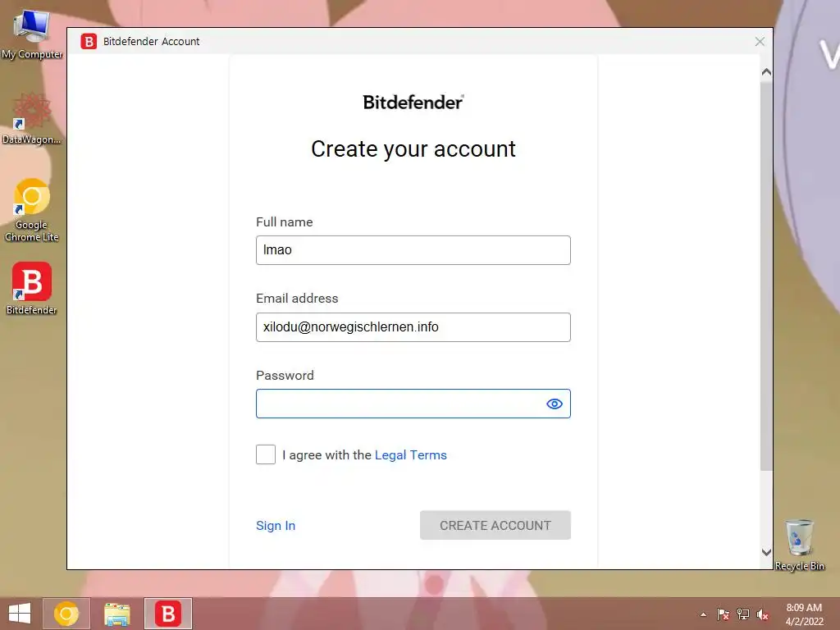The image size is (840, 630).
Task: Open My Computer desktop icon
Action: (32, 34)
